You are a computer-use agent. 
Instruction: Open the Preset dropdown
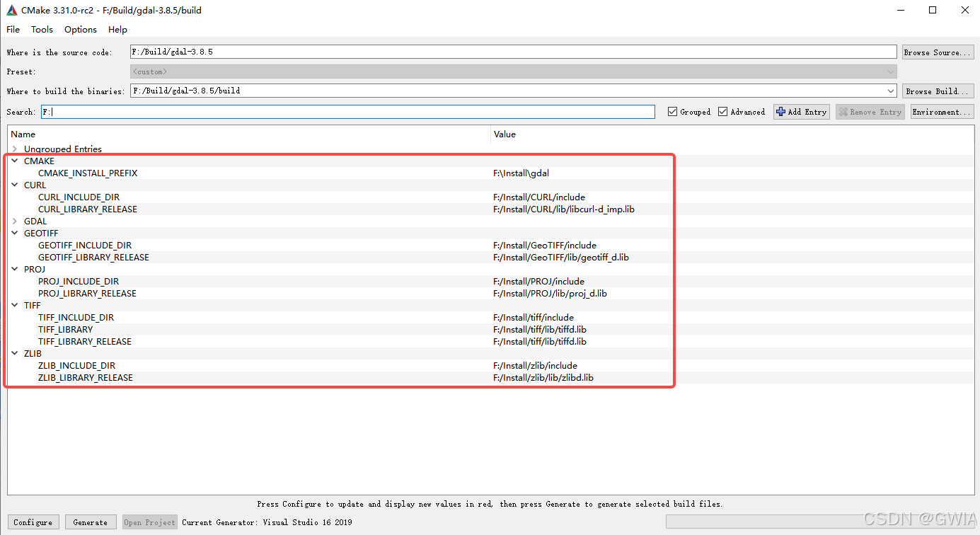pyautogui.click(x=513, y=71)
